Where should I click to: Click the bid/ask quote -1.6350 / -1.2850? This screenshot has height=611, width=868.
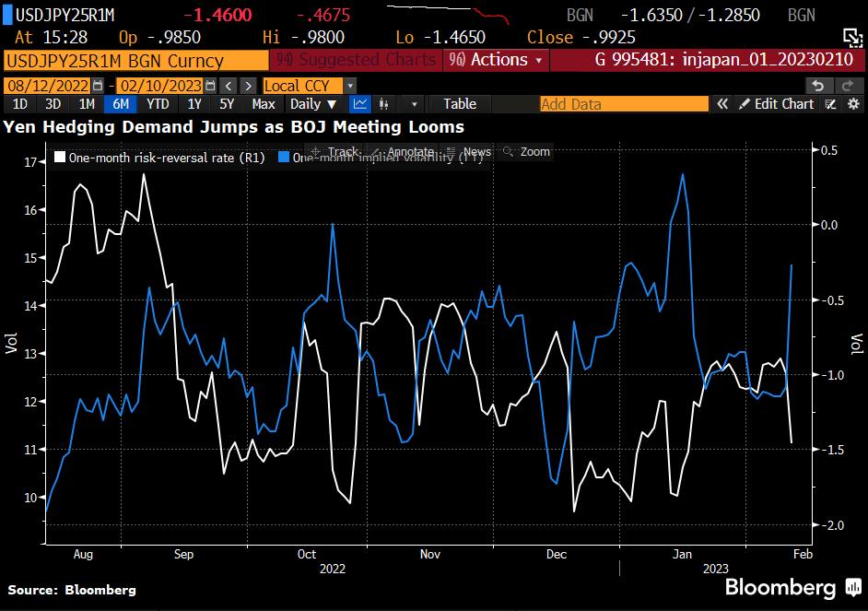pyautogui.click(x=690, y=15)
